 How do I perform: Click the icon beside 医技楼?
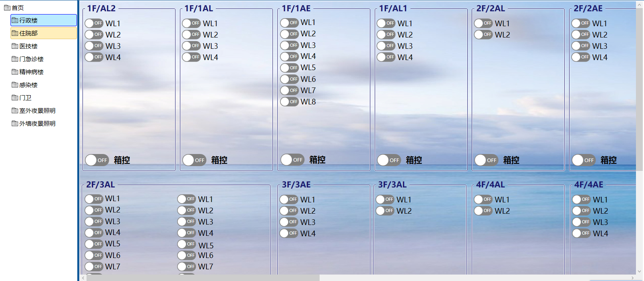pyautogui.click(x=15, y=46)
